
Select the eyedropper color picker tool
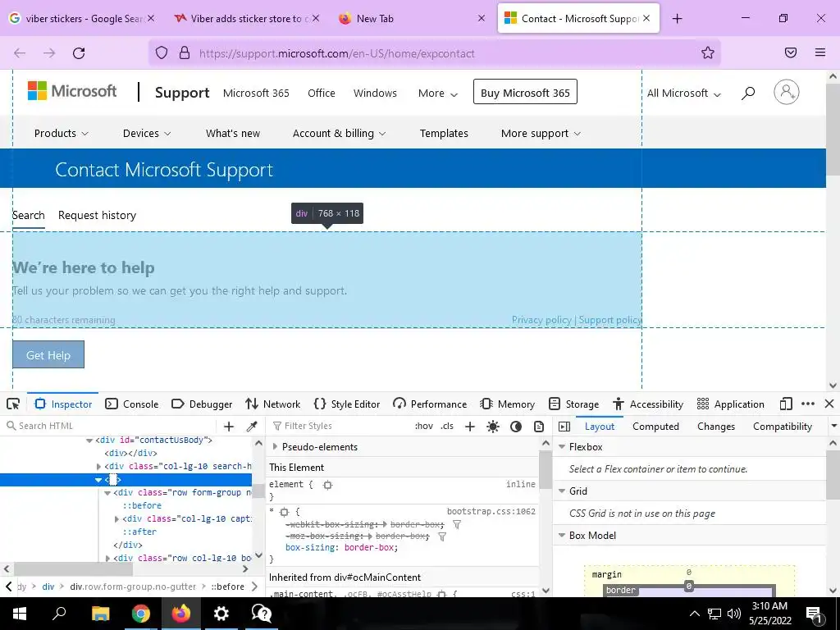(252, 427)
